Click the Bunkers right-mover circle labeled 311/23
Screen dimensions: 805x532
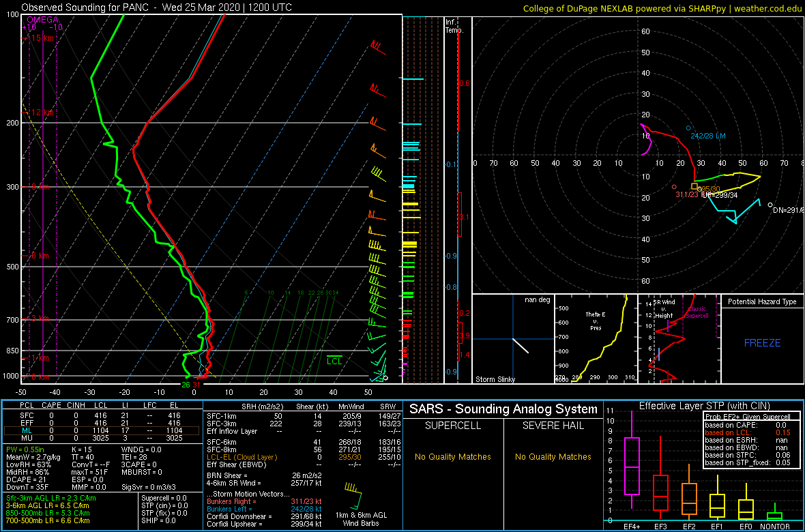674,187
